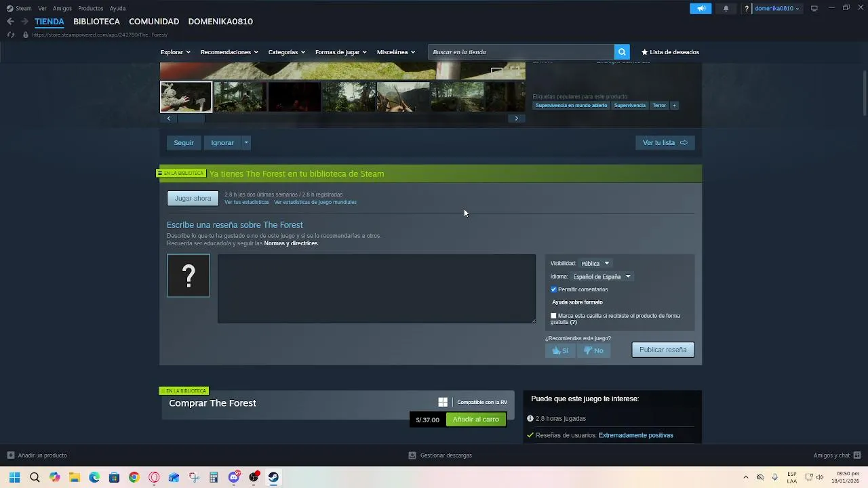This screenshot has height=488, width=868.
Task: Launch Google Chrome from the taskbar
Action: [x=134, y=477]
